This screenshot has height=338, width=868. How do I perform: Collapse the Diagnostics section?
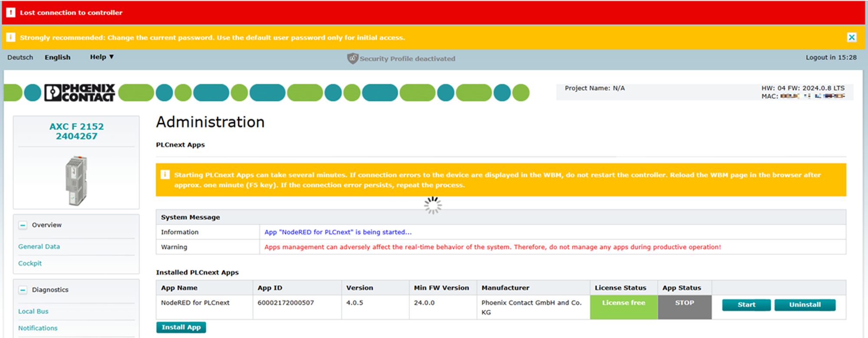(x=23, y=290)
